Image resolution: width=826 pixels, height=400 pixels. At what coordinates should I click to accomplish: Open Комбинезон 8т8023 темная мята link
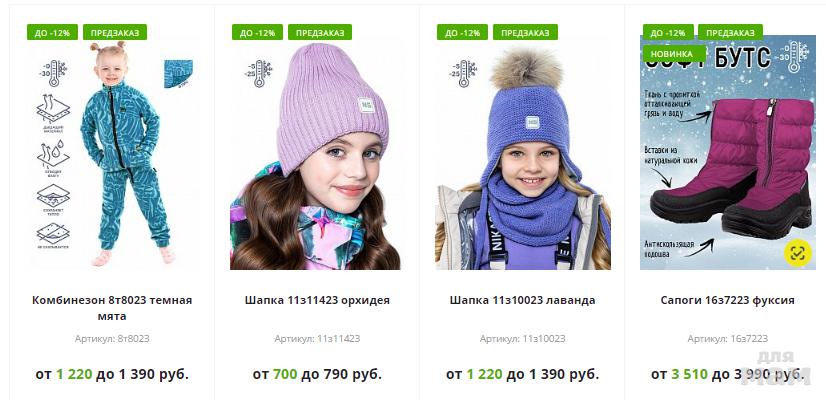pos(112,308)
